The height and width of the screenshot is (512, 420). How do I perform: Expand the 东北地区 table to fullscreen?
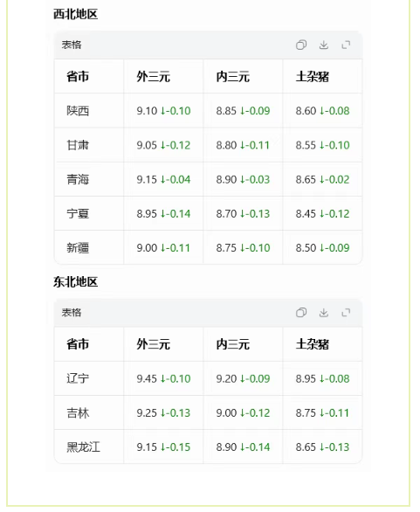tap(346, 313)
